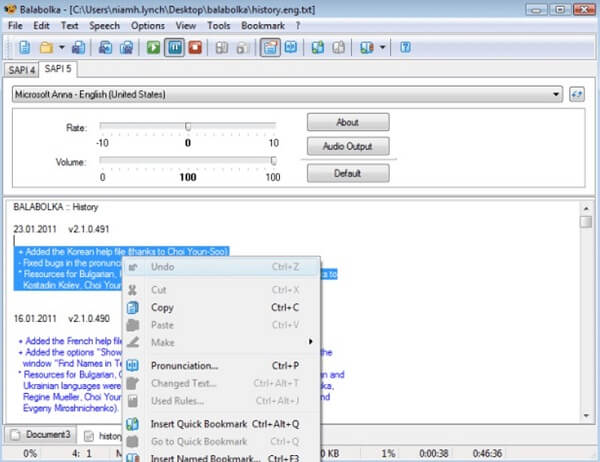Toggle the voice settings panel icon
This screenshot has width=600, height=462.
pyautogui.click(x=270, y=47)
